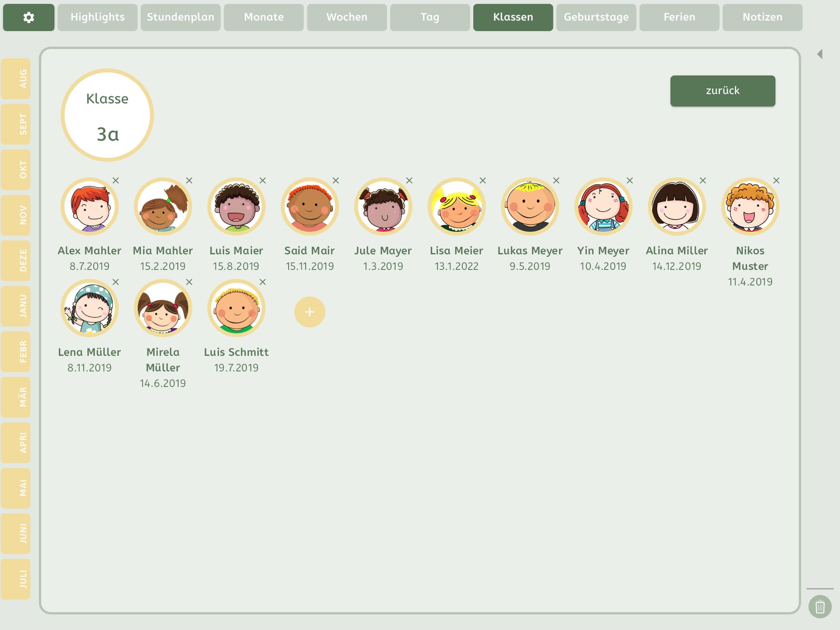Viewport: 840px width, 630px height.
Task: Delete Mirela Müller via X icon
Action: [189, 282]
